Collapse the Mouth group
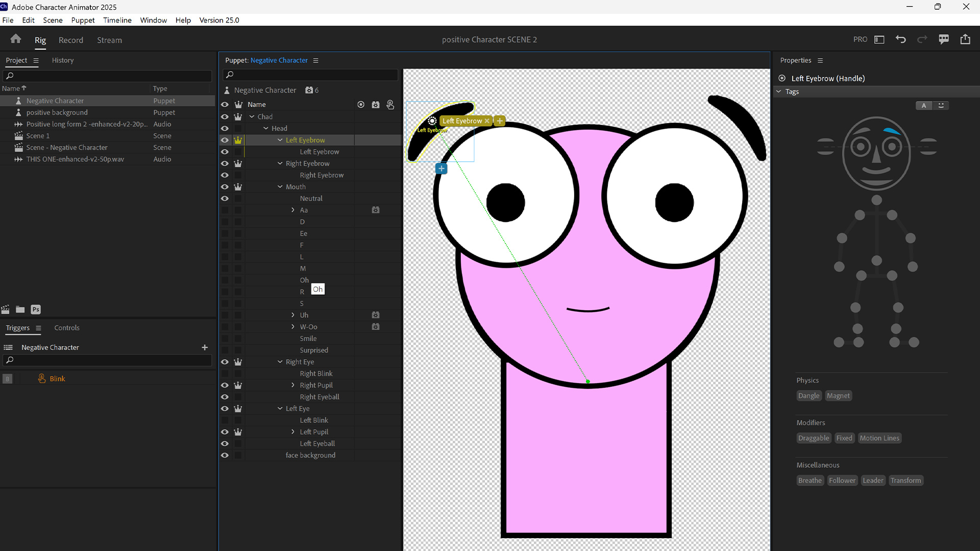Image resolution: width=980 pixels, height=551 pixels. 280,187
